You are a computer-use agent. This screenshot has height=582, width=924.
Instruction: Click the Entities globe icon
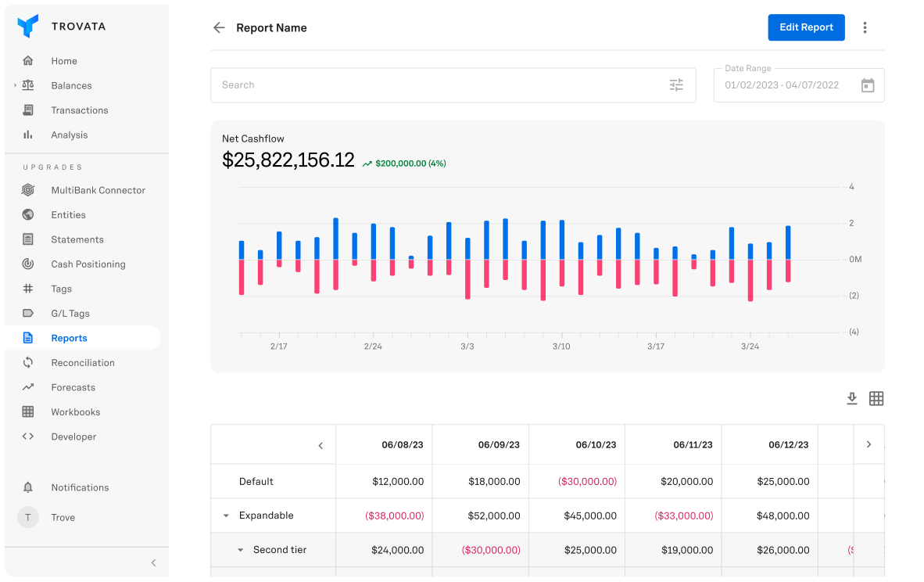click(27, 214)
